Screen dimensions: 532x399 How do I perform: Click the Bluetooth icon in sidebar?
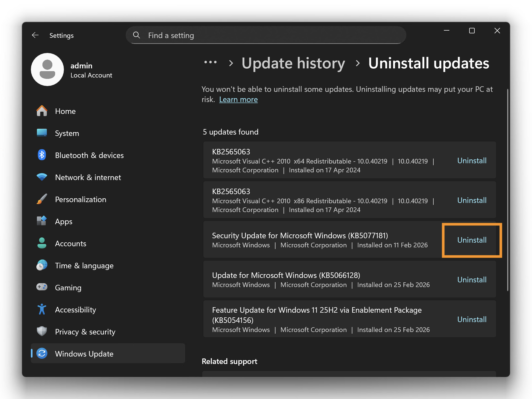pyautogui.click(x=42, y=155)
